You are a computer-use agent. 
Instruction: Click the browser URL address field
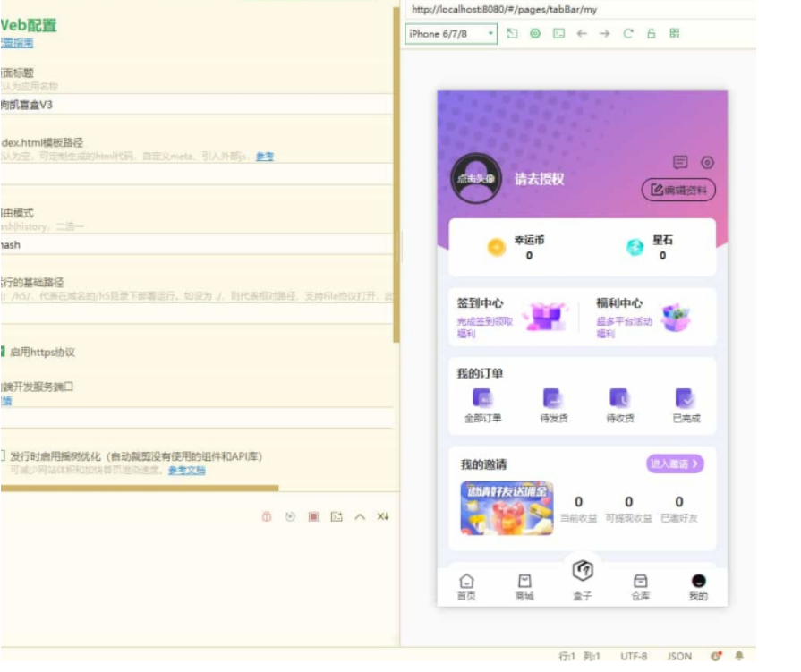580,10
